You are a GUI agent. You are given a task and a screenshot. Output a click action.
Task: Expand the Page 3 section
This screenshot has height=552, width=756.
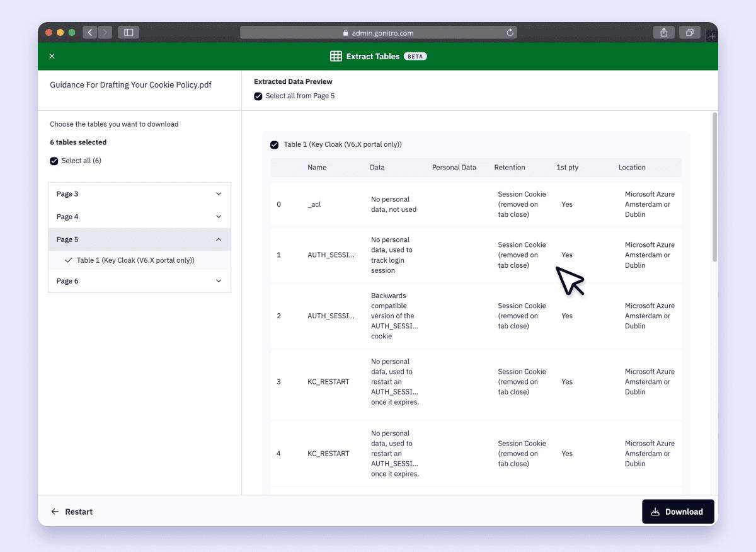(x=139, y=194)
